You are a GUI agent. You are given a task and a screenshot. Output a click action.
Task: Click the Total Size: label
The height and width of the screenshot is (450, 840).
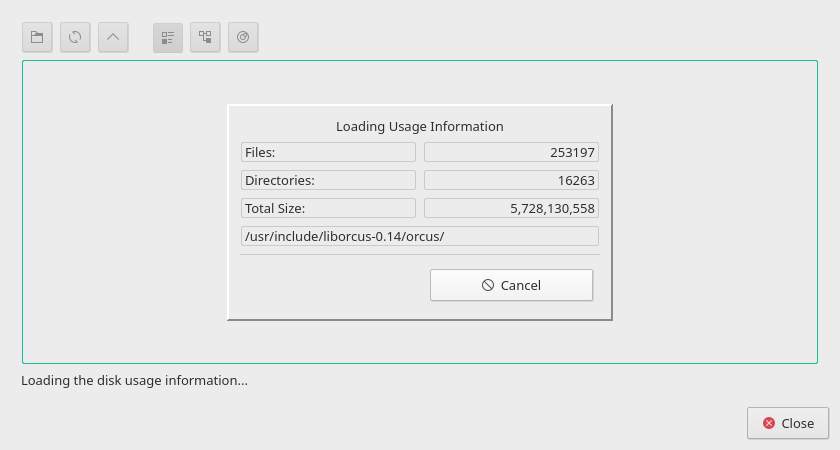tap(328, 208)
